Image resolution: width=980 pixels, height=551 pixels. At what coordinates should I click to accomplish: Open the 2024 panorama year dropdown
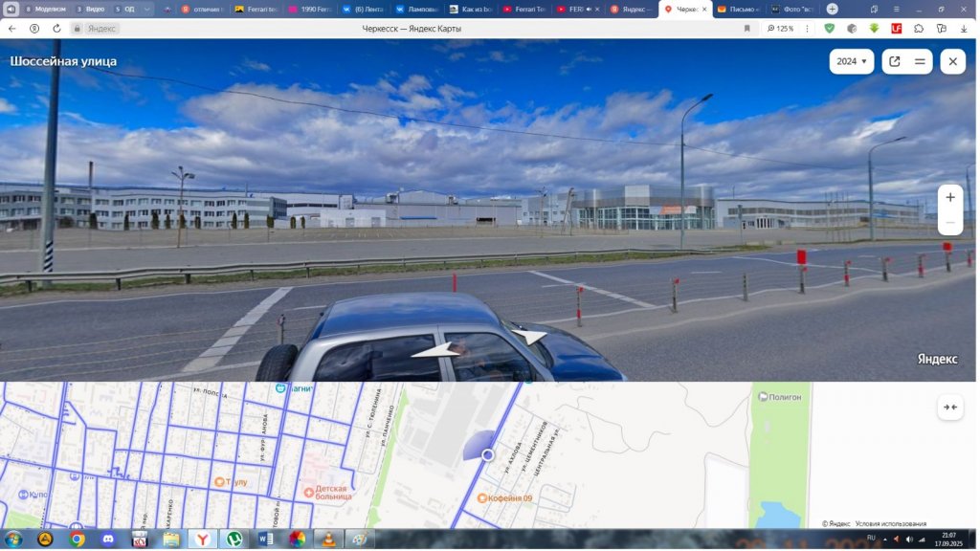click(x=851, y=61)
